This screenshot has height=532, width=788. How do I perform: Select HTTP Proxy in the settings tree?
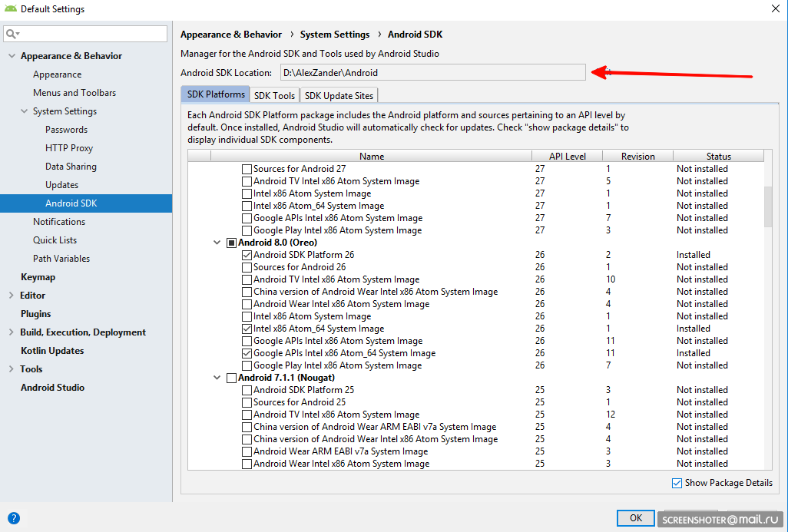point(69,148)
